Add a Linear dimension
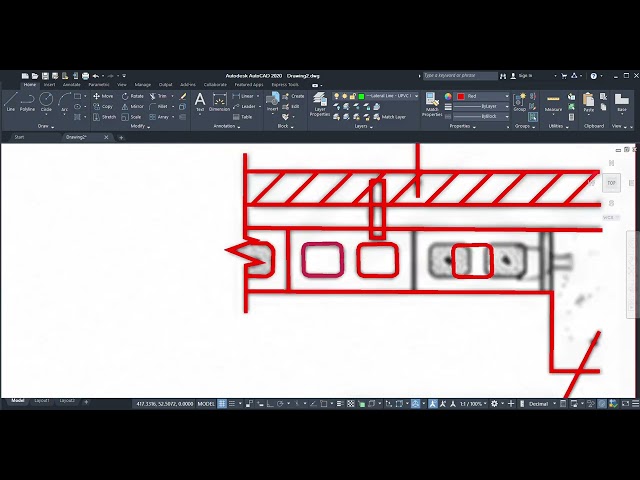Screen dimensions: 640x480 tap(243, 96)
